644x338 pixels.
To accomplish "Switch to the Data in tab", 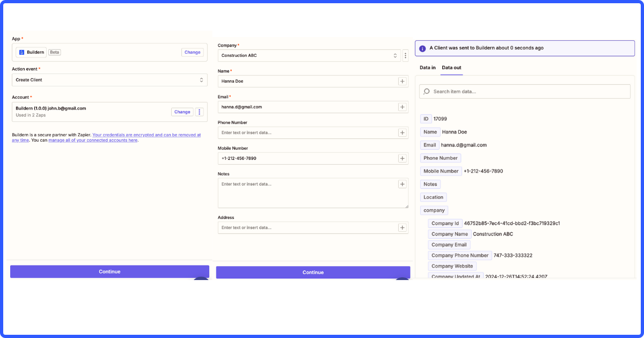I will click(x=428, y=68).
